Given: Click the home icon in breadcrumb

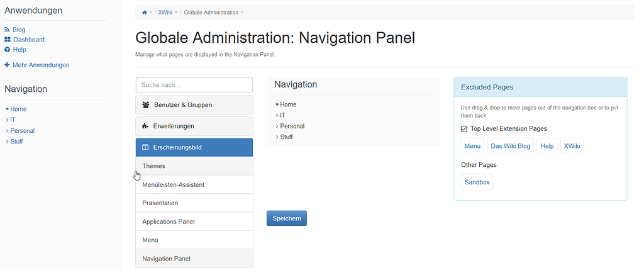Looking at the screenshot, I should (144, 13).
